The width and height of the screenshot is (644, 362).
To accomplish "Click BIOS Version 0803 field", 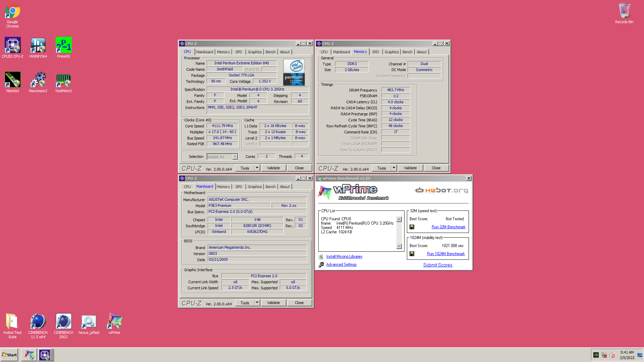I will click(257, 253).
